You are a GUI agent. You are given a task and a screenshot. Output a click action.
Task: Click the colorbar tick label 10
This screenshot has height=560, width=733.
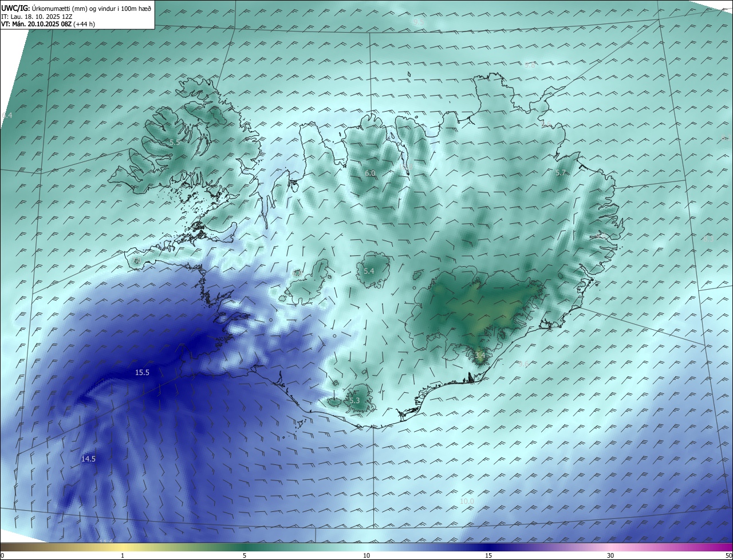point(366,555)
